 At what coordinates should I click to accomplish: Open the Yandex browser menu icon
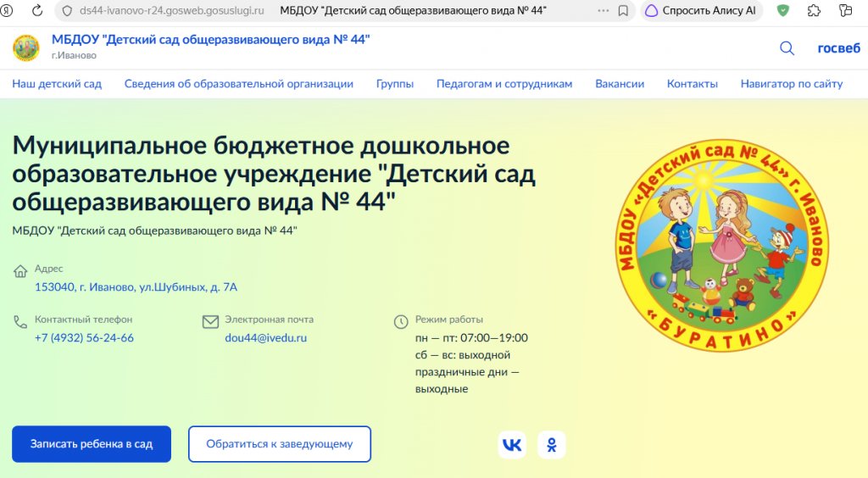[x=6, y=10]
